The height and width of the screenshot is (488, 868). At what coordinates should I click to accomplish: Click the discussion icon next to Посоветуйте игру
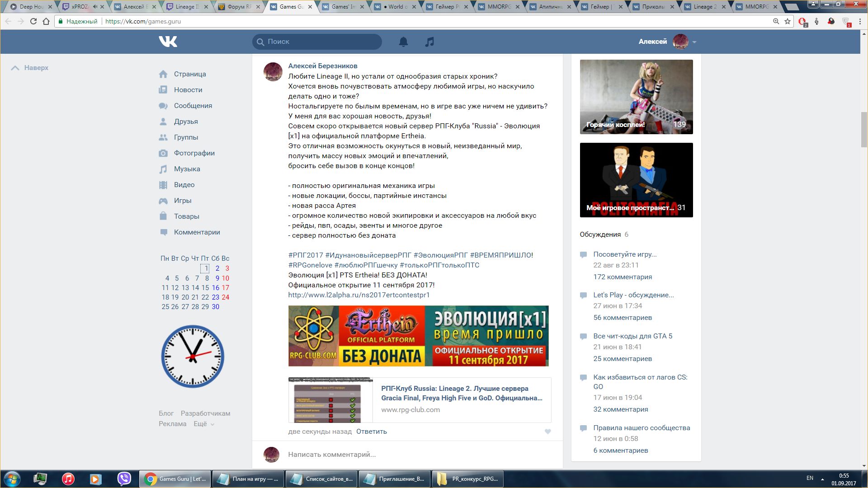tap(583, 255)
